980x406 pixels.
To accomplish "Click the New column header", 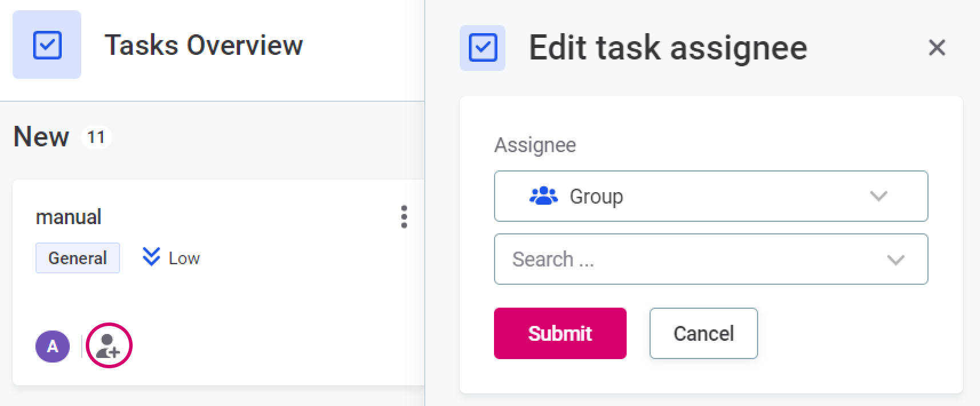I will tap(41, 137).
